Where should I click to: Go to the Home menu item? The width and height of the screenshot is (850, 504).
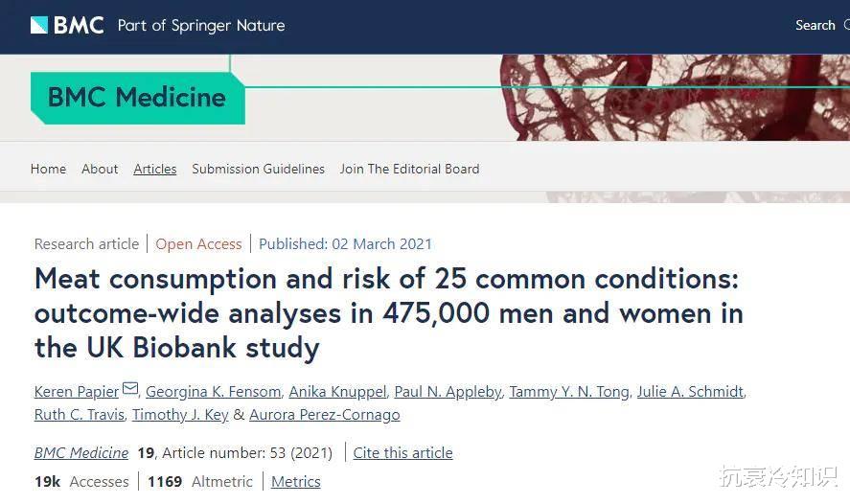coord(48,169)
